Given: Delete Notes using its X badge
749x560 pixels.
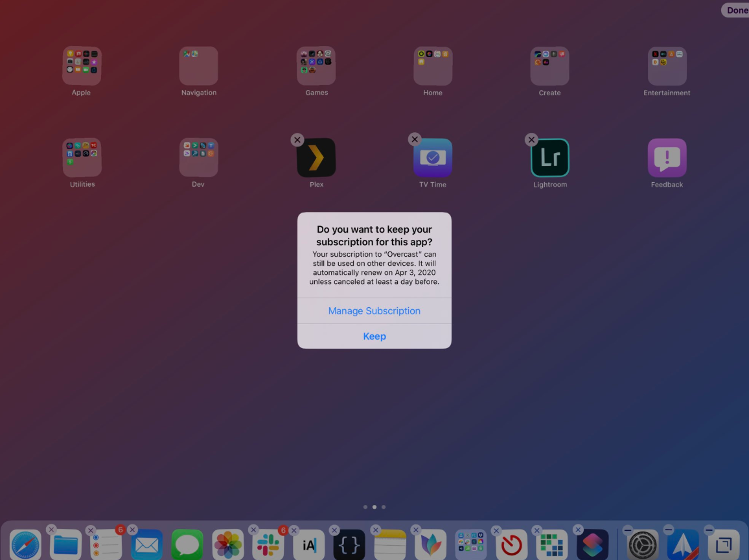Looking at the screenshot, I should click(x=375, y=530).
